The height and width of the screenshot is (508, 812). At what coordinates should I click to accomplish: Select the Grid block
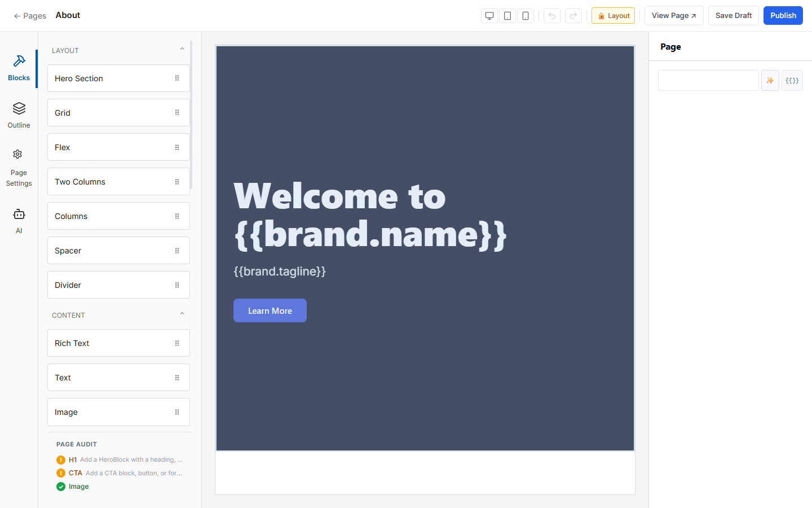[118, 113]
